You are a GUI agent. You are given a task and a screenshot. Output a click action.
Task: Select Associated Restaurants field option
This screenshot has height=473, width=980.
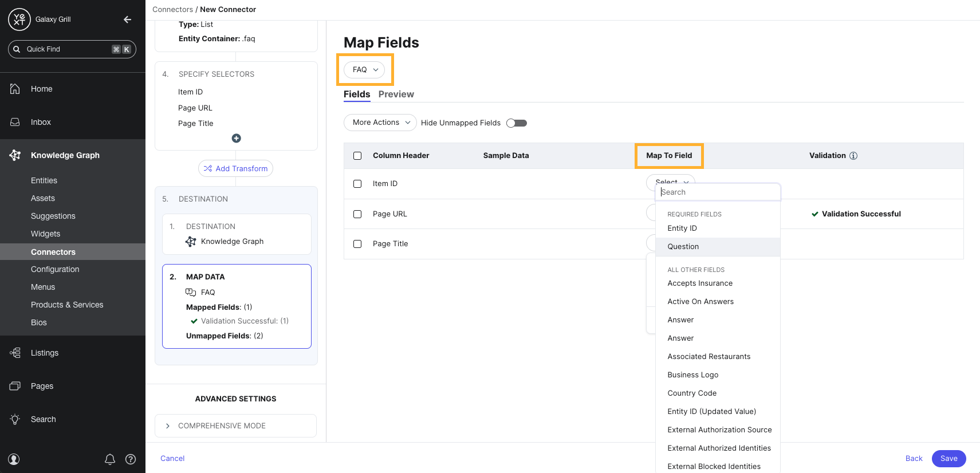[x=718, y=357]
